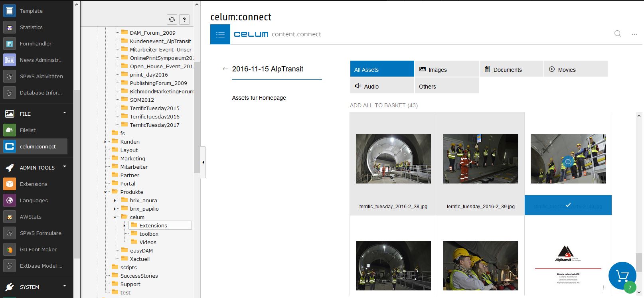
Task: Open the celum hamburger menu
Action: pos(220,34)
